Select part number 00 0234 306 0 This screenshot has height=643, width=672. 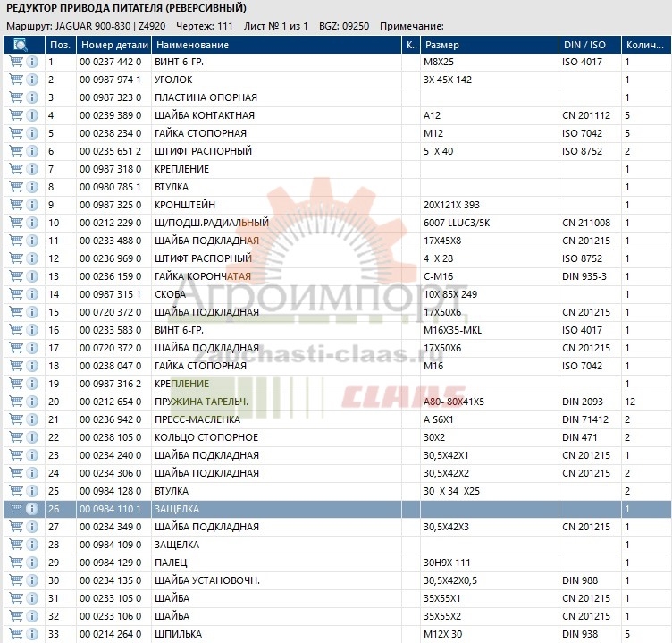[110, 473]
